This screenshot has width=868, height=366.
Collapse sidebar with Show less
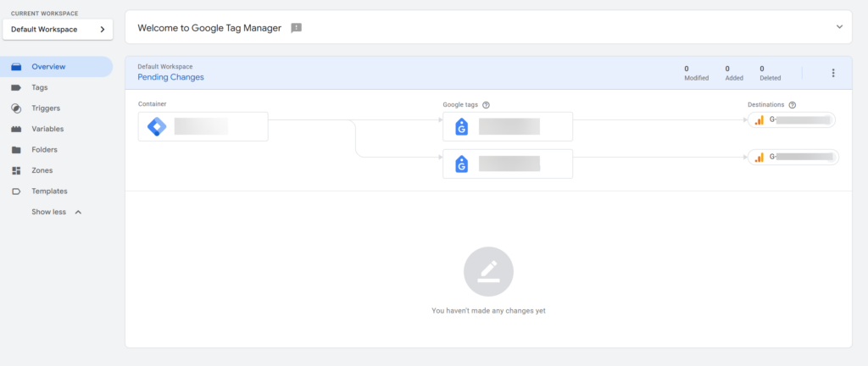(57, 212)
